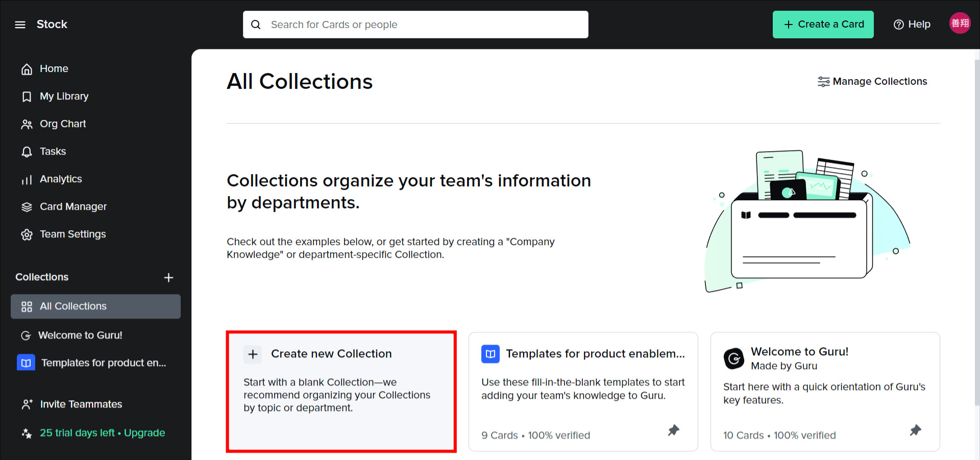Click the Tasks bell icon
The image size is (980, 460).
27,152
